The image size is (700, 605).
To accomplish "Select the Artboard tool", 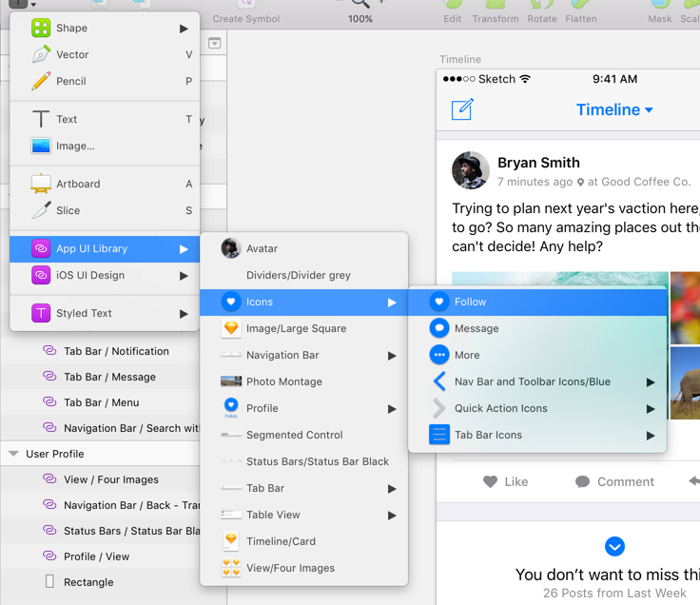I will [105, 184].
